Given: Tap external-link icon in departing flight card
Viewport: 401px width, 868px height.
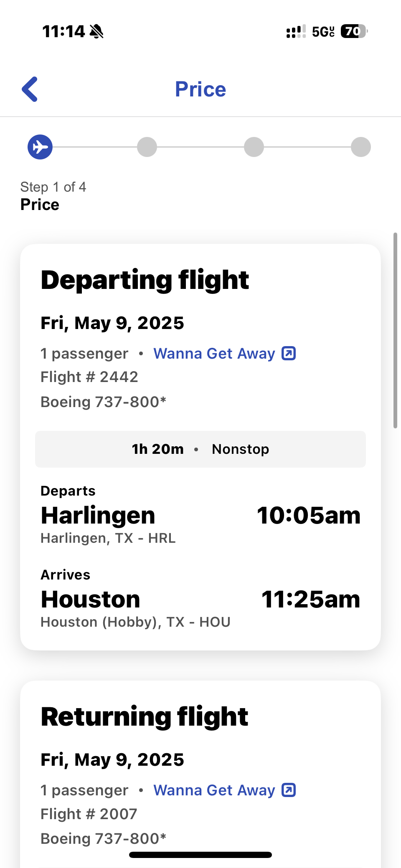Looking at the screenshot, I should tap(289, 353).
